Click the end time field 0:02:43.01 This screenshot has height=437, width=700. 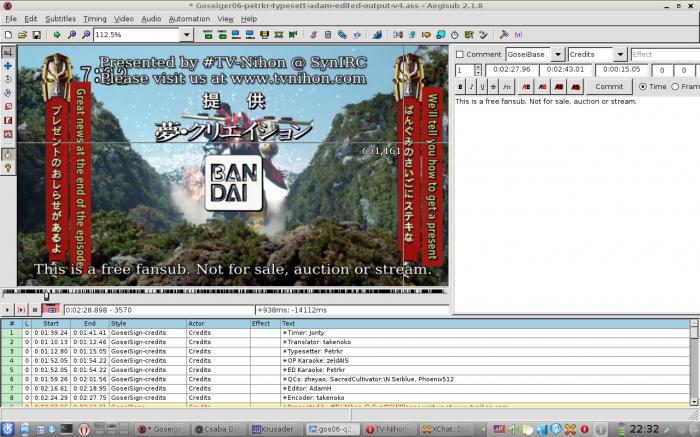pyautogui.click(x=565, y=70)
